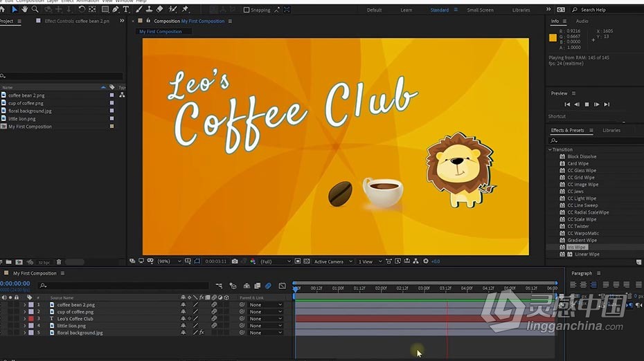
Task: Select the Zoom magnifier tool
Action: 35,9
